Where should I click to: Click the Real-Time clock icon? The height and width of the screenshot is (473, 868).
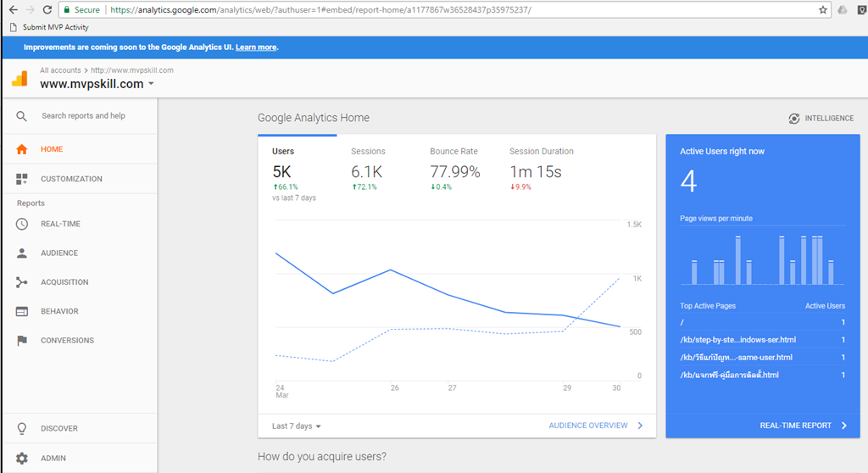tap(21, 224)
